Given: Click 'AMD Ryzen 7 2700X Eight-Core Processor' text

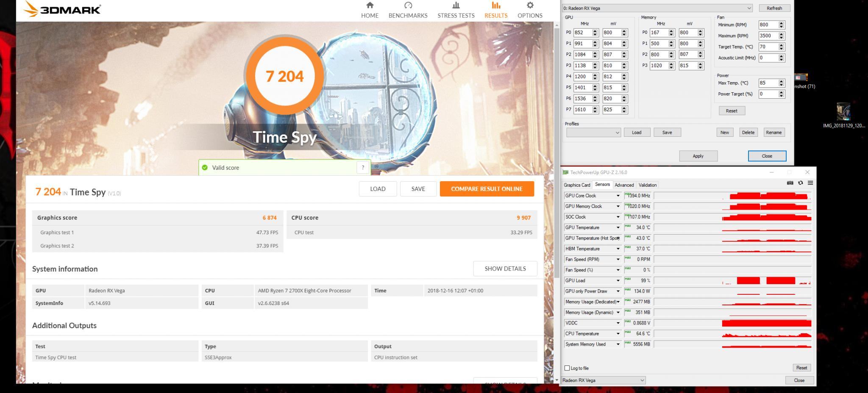Looking at the screenshot, I should (305, 291).
